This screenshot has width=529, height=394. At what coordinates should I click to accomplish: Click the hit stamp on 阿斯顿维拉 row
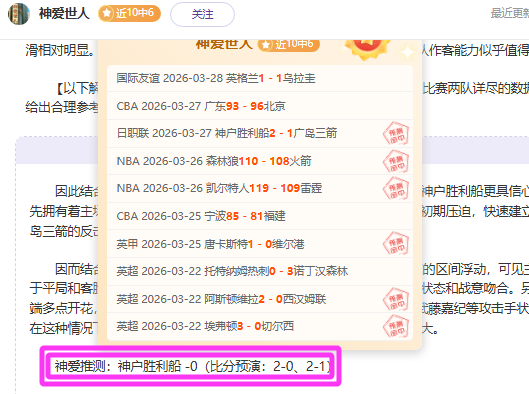pyautogui.click(x=396, y=299)
